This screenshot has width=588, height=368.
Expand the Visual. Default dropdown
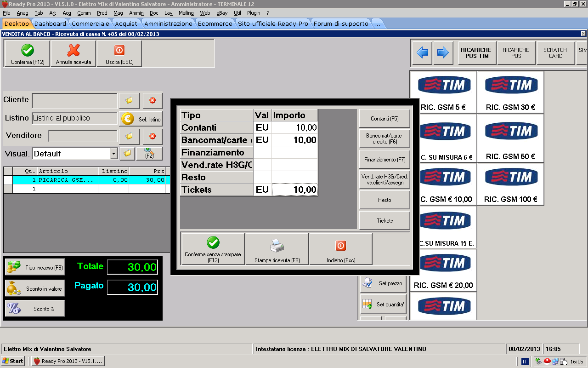click(114, 154)
